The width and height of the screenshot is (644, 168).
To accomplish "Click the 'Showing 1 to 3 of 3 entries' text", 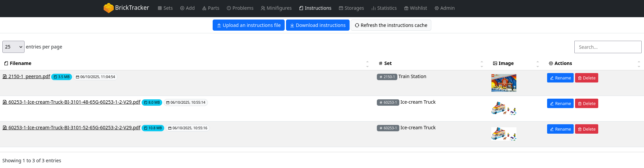I will [x=32, y=161].
